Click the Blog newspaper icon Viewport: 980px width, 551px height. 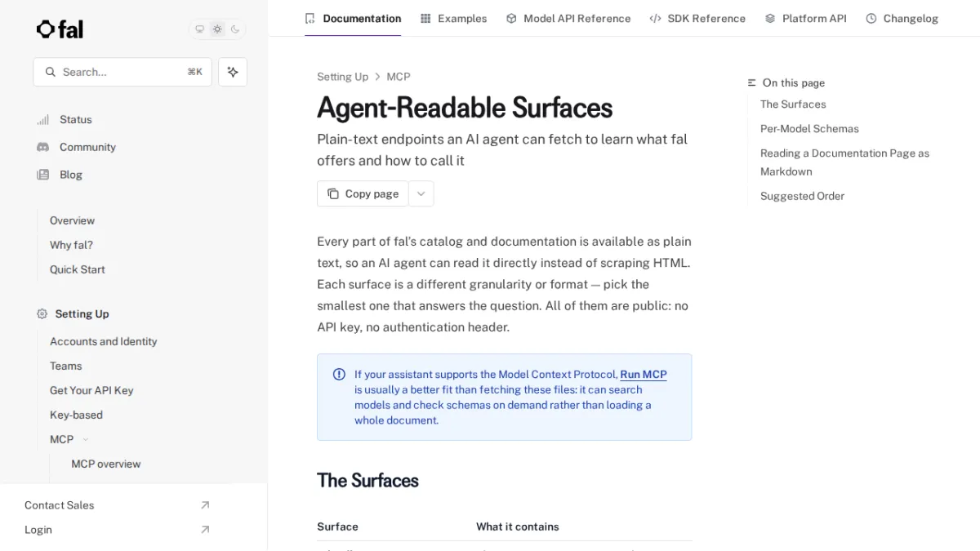42,175
